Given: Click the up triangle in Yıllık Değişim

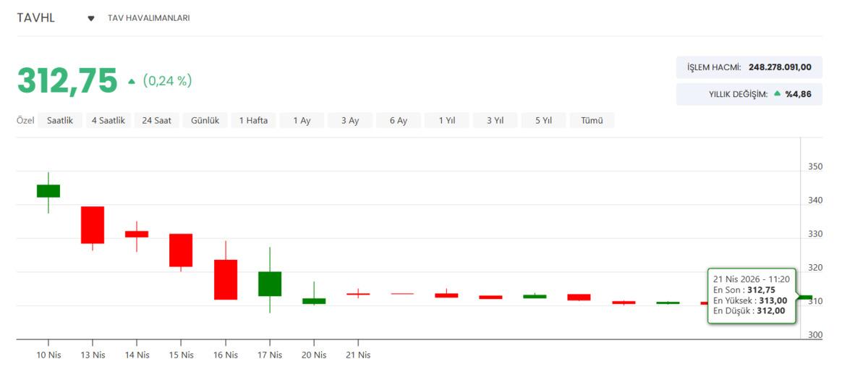Looking at the screenshot, I should [777, 93].
